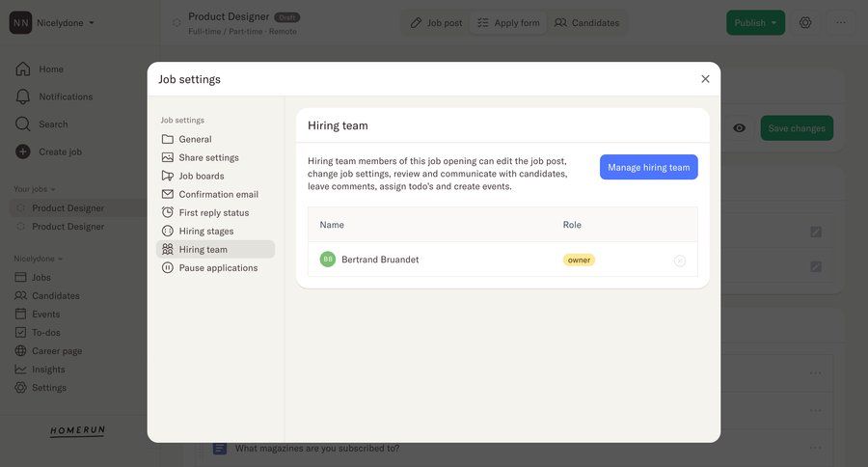This screenshot has height=467, width=868.
Task: Switch to Apply form tab
Action: tap(508, 23)
